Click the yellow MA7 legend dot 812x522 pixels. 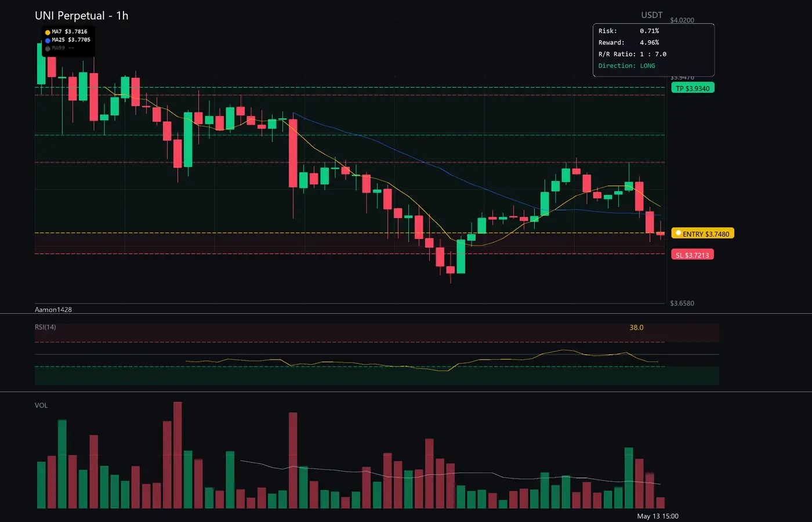(x=48, y=32)
